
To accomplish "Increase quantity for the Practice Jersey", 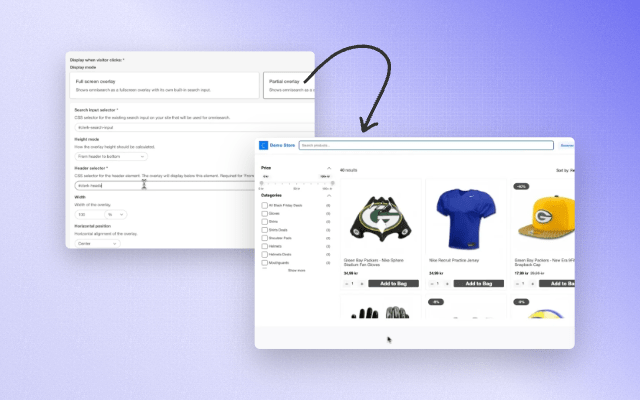I will [447, 284].
